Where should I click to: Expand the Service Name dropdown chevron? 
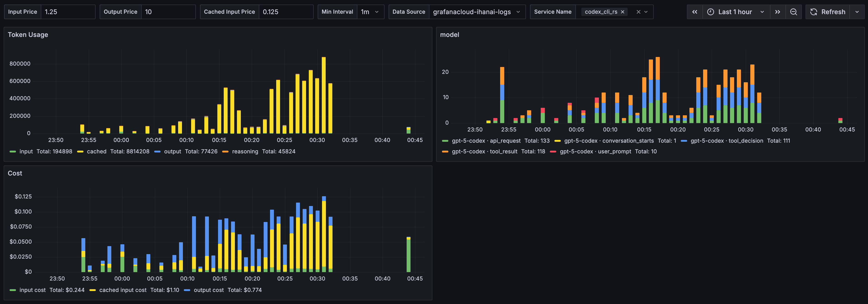tap(646, 12)
